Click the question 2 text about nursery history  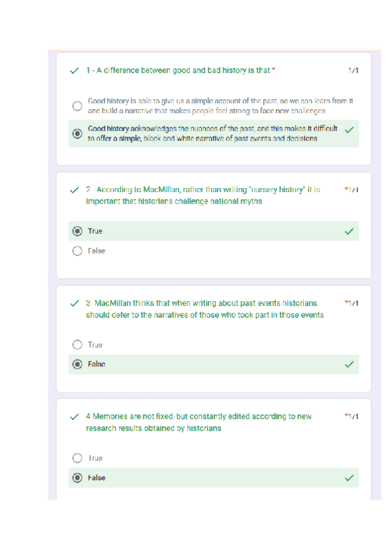(203, 195)
